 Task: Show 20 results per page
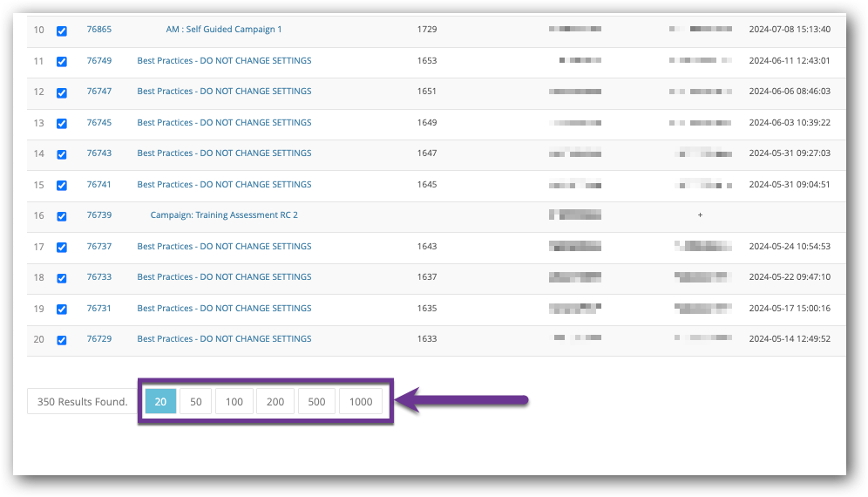tap(160, 402)
